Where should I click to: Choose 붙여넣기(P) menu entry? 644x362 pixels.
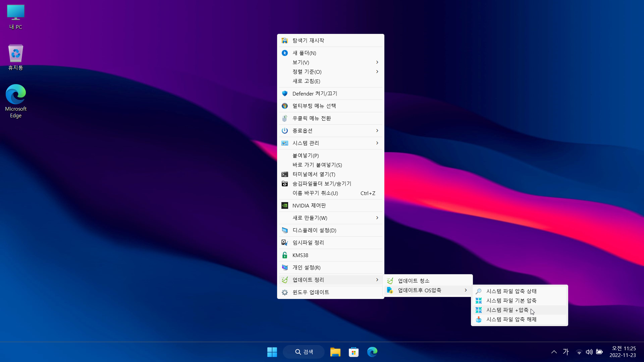[x=331, y=156]
